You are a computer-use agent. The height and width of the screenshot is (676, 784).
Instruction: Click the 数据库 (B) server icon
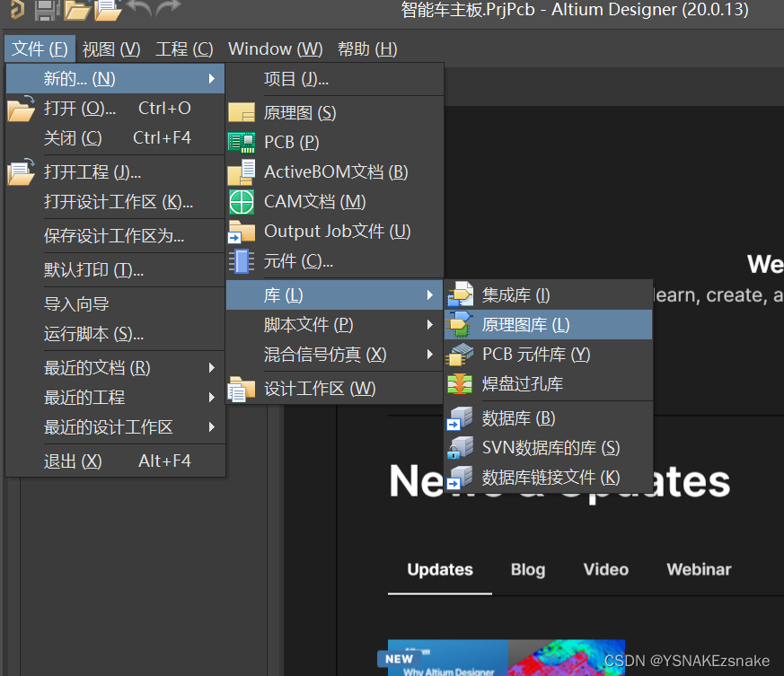tap(460, 418)
